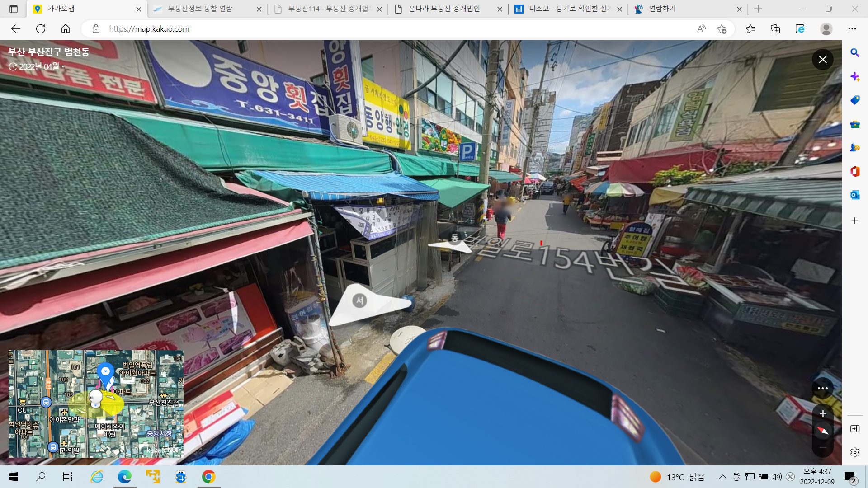Add this page to favorites
This screenshot has height=488, width=868.
pyautogui.click(x=722, y=29)
